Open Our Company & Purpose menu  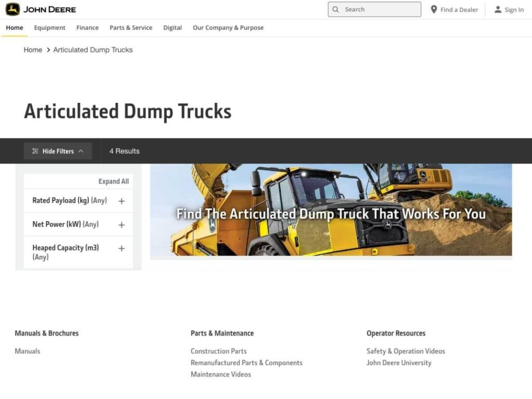pos(228,28)
